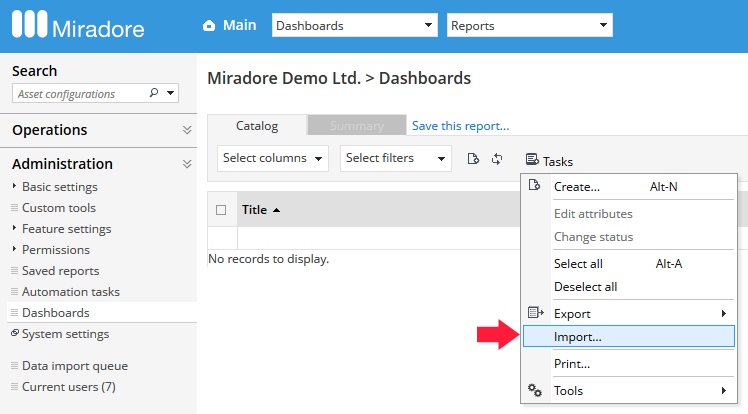Select Import... in Tasks menu

(629, 336)
